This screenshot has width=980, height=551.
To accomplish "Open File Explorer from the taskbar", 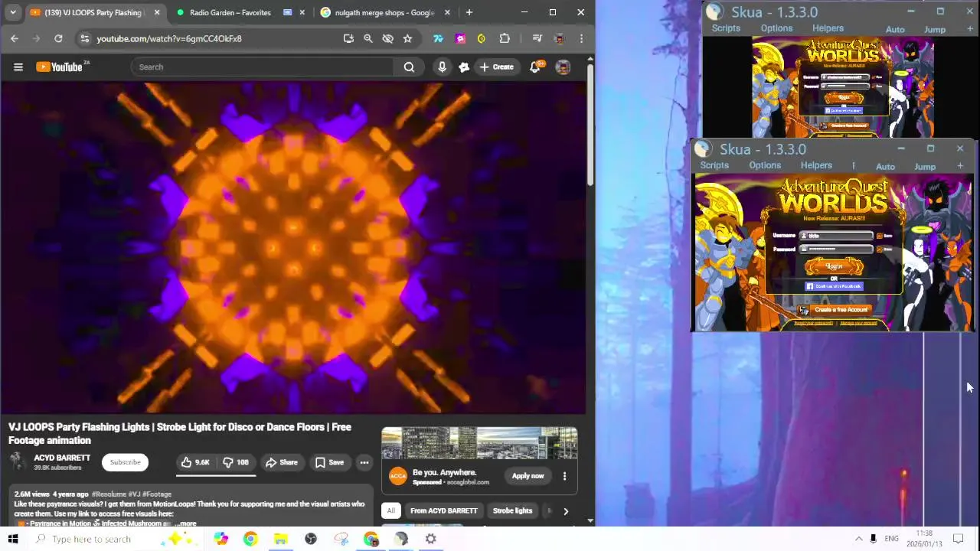I will coord(280,539).
